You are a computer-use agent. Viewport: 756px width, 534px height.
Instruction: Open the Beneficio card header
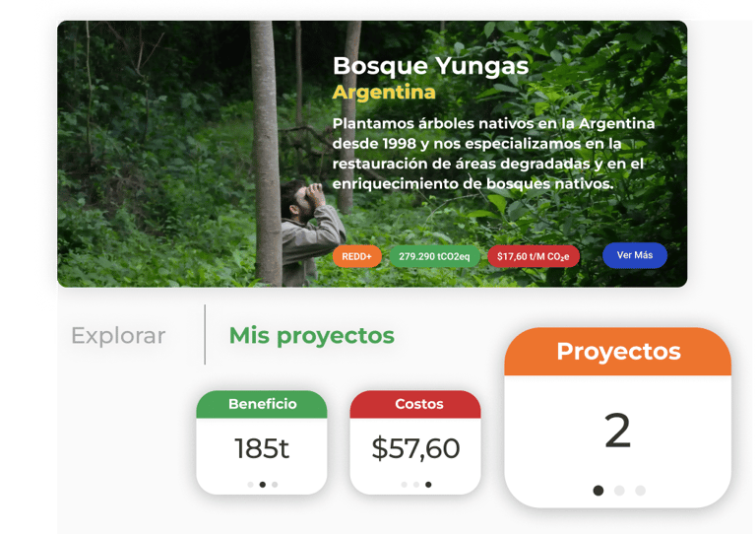(x=262, y=404)
